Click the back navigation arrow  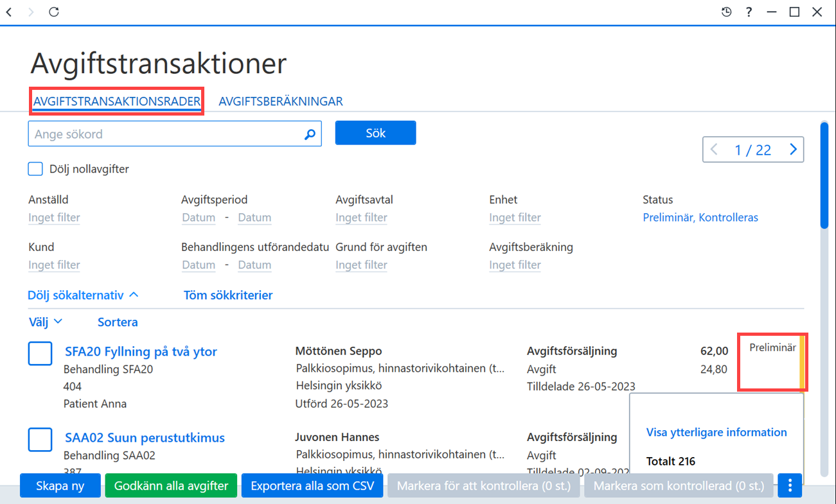10,12
